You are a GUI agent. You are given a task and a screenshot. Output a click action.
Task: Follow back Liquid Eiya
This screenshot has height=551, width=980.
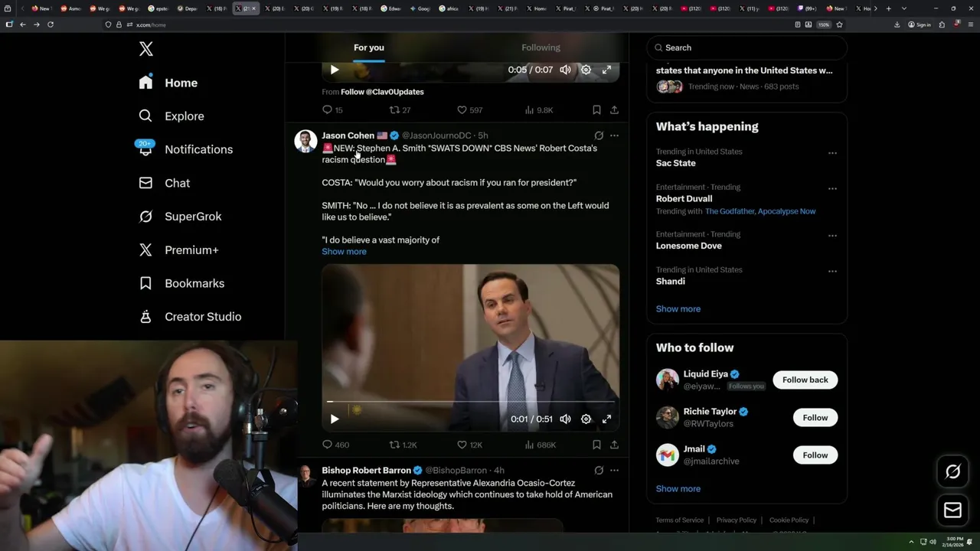805,380
